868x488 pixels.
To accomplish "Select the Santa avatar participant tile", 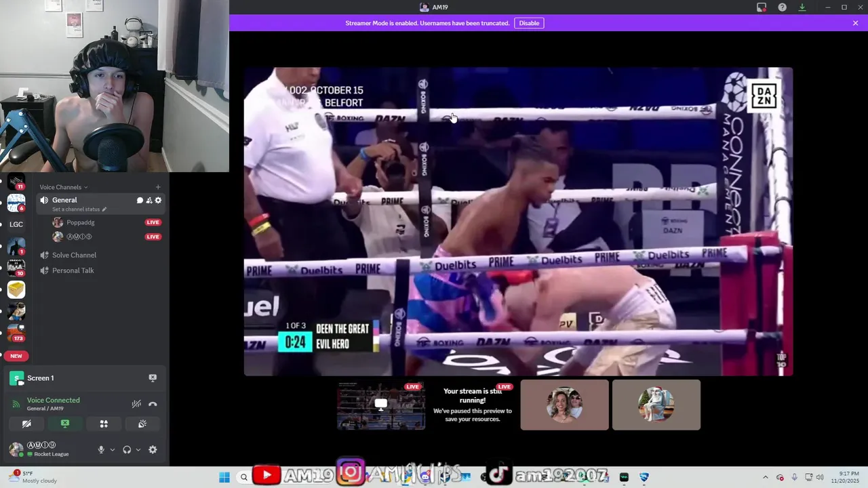I will pyautogui.click(x=656, y=405).
